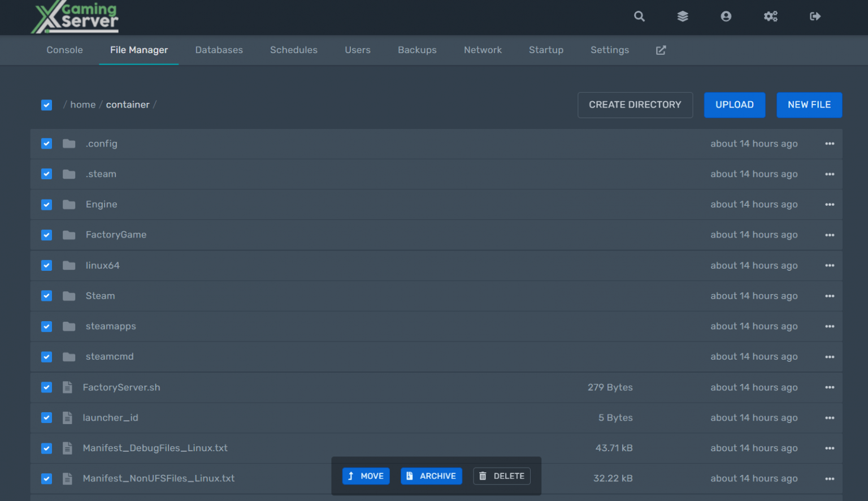This screenshot has height=501, width=868.
Task: Open the options menu for Manifest_DebugFiles_Linux.txt
Action: (830, 448)
